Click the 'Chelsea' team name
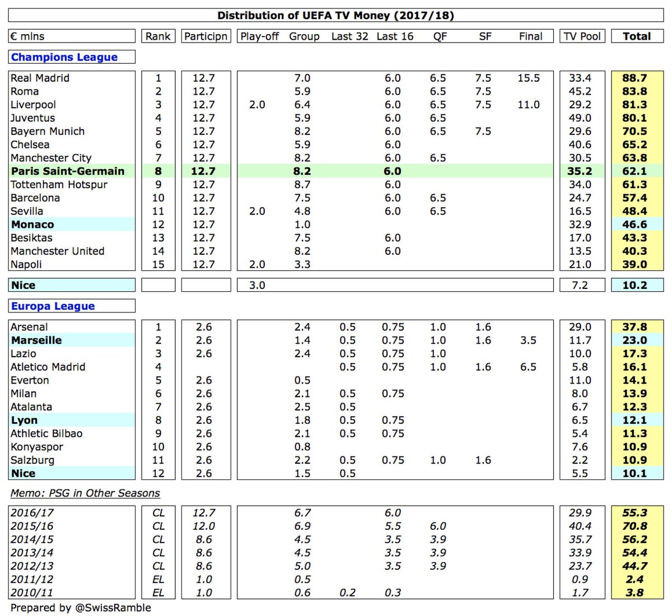This screenshot has width=672, height=616. pyautogui.click(x=30, y=144)
